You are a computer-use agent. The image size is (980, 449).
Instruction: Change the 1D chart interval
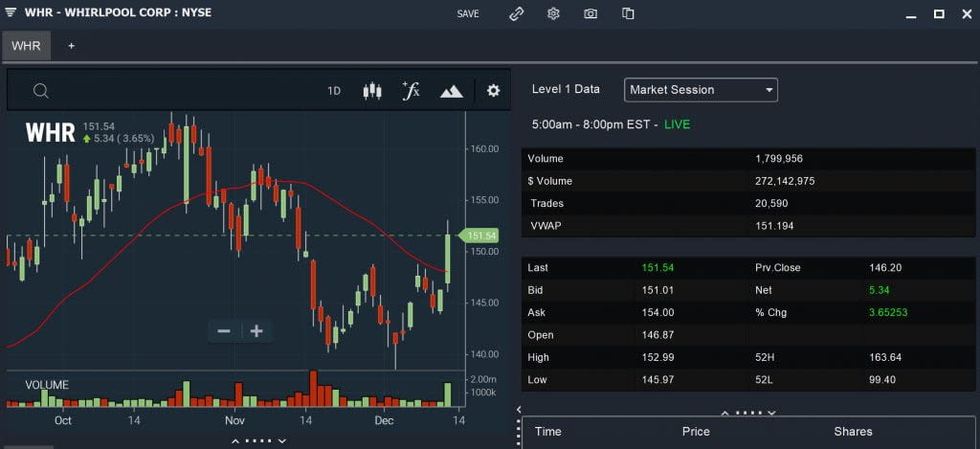click(334, 91)
